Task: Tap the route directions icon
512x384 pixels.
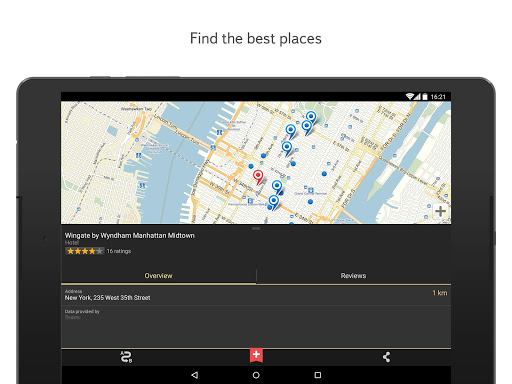Action: pos(126,357)
